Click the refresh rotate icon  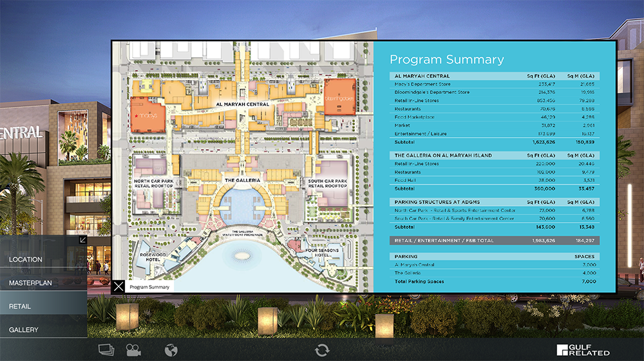pos(322,350)
